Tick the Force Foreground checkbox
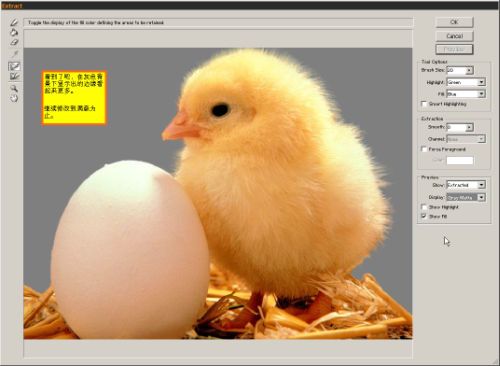 pos(424,149)
